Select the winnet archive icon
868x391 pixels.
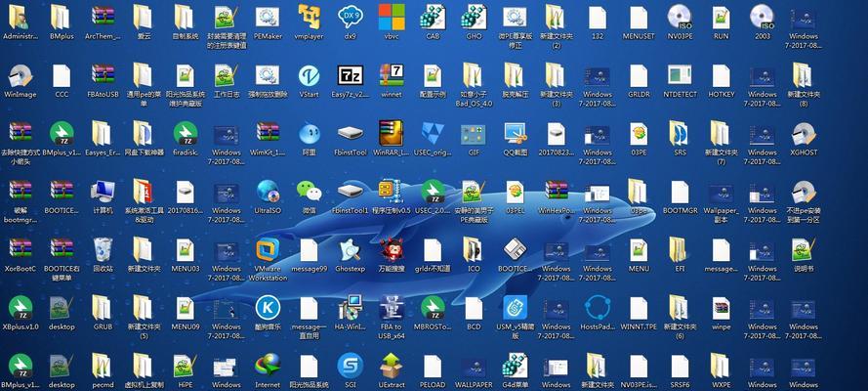(x=392, y=76)
